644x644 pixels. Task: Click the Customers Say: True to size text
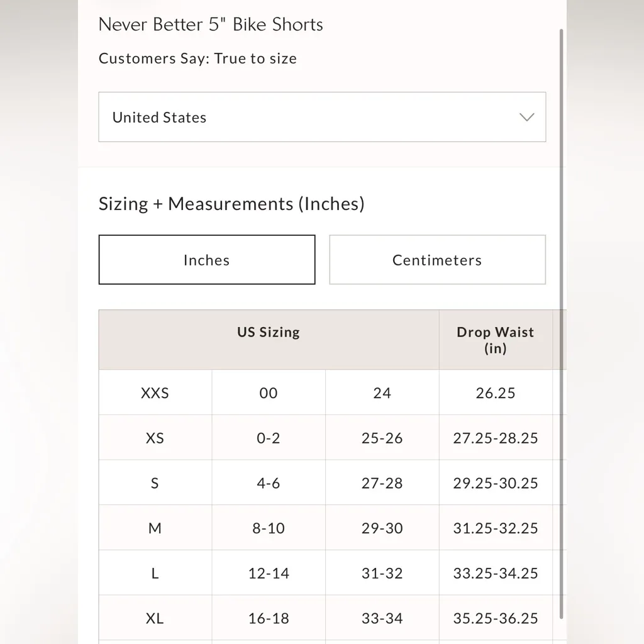197,58
